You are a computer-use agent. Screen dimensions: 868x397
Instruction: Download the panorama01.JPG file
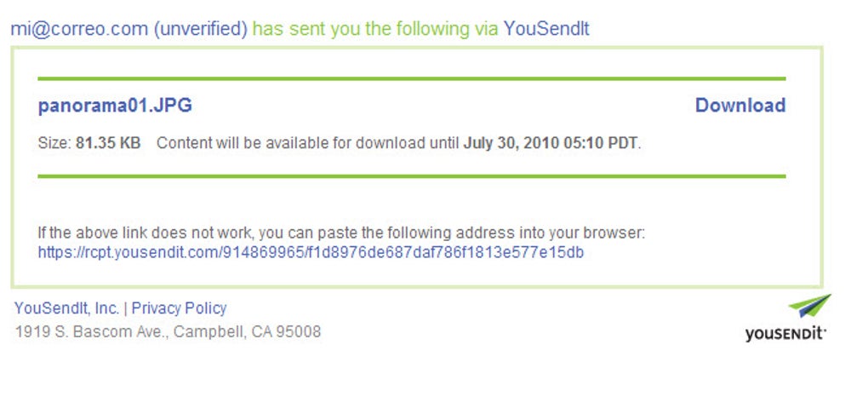pos(740,106)
